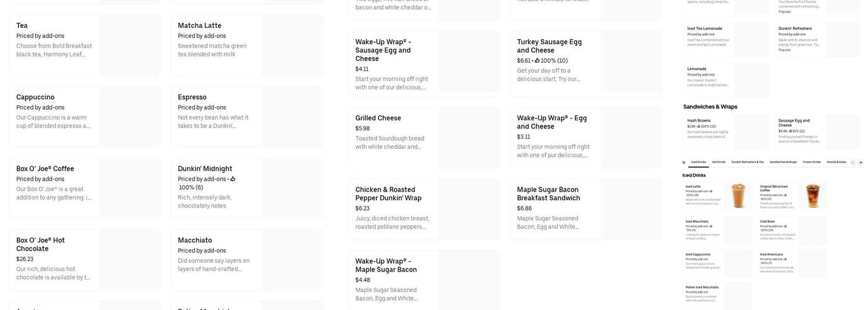Image resolution: width=868 pixels, height=310 pixels.
Task: Open the Iced Latte drink photo
Action: point(738,196)
